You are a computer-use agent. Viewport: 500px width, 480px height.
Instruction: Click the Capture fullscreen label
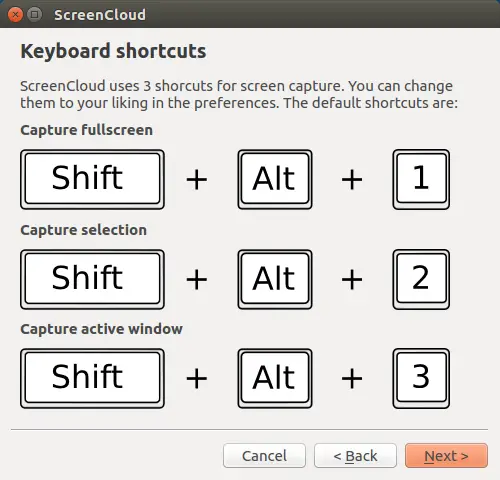click(87, 130)
